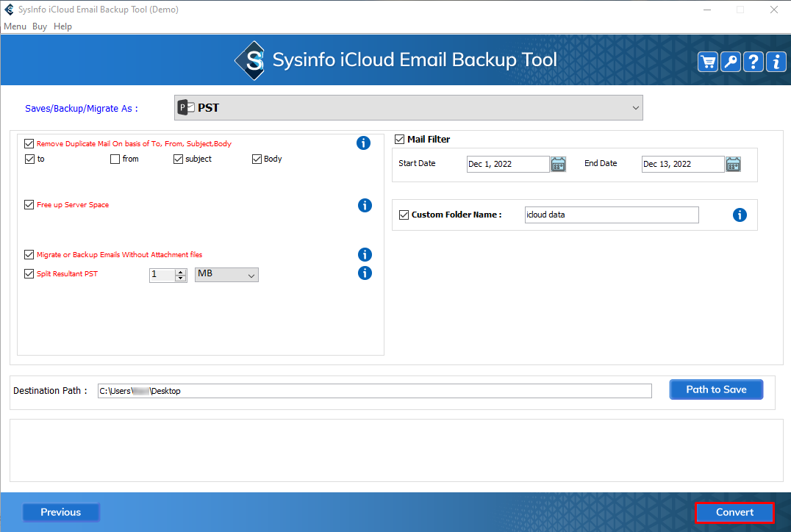Disable Free up Server Space option

(29, 205)
